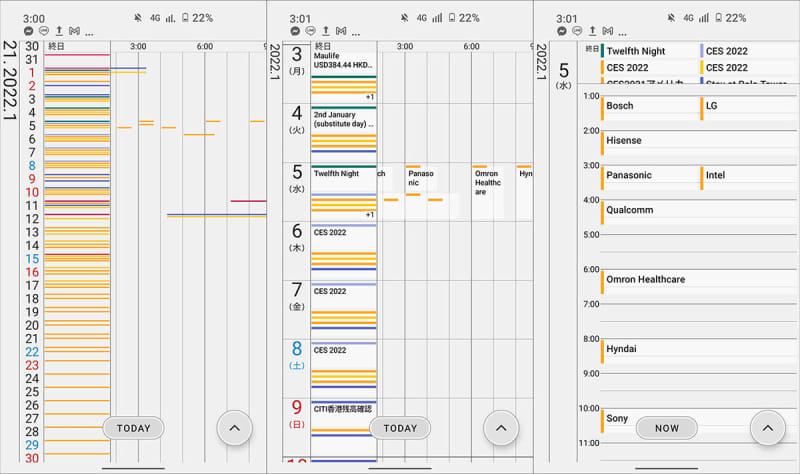This screenshot has width=800, height=474.
Task: Select day 5 (水) header in day view
Action: click(564, 76)
